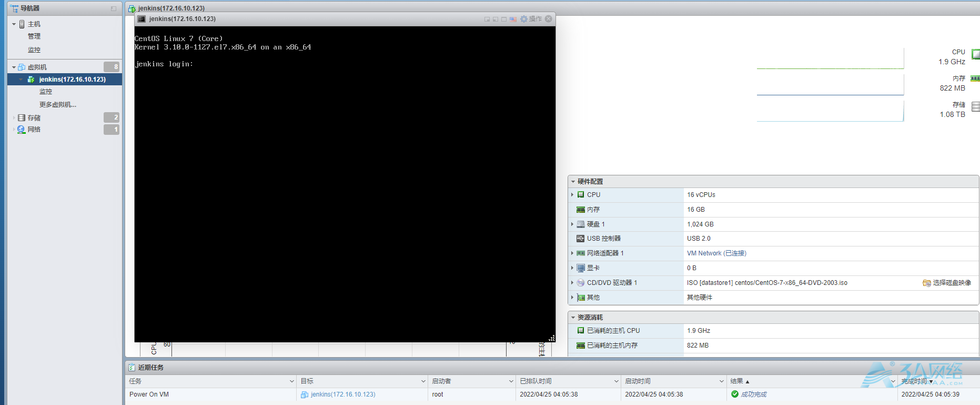Open 更多虚拟机... in navigator
Viewport: 980px width, 405px height.
tap(58, 105)
